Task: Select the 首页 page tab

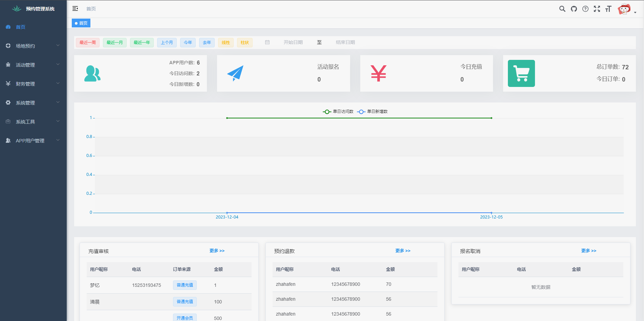Action: [x=81, y=23]
